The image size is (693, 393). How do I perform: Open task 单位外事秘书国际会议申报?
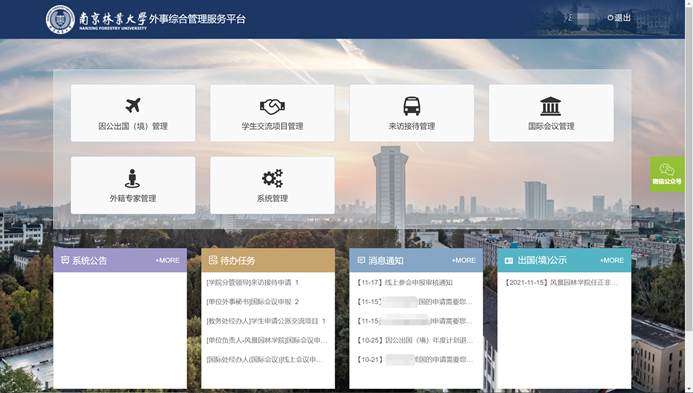[252, 301]
